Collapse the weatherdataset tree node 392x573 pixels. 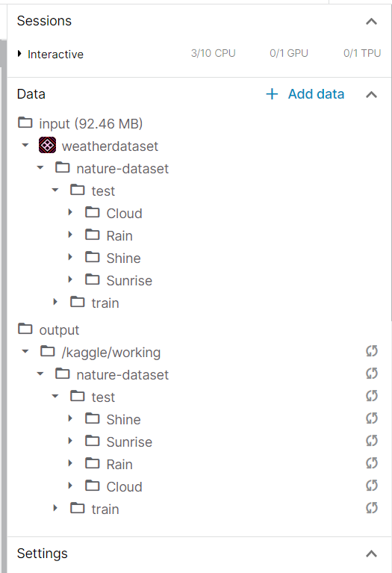click(25, 146)
